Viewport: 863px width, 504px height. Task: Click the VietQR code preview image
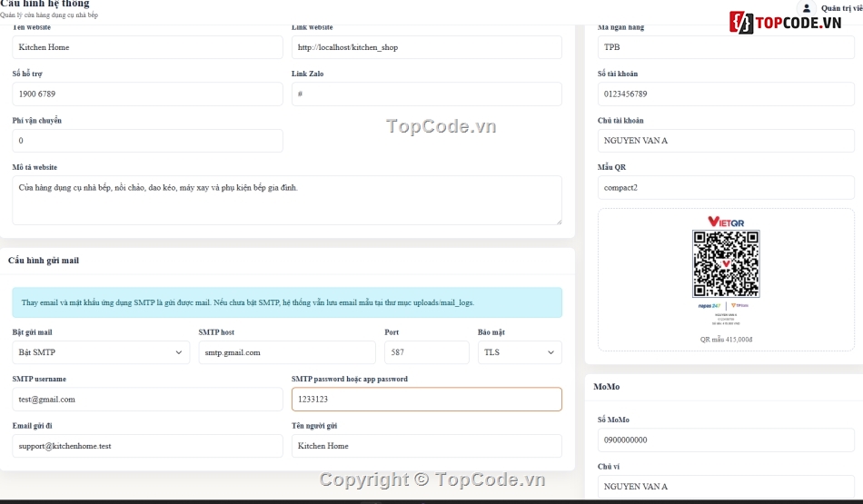(x=726, y=270)
